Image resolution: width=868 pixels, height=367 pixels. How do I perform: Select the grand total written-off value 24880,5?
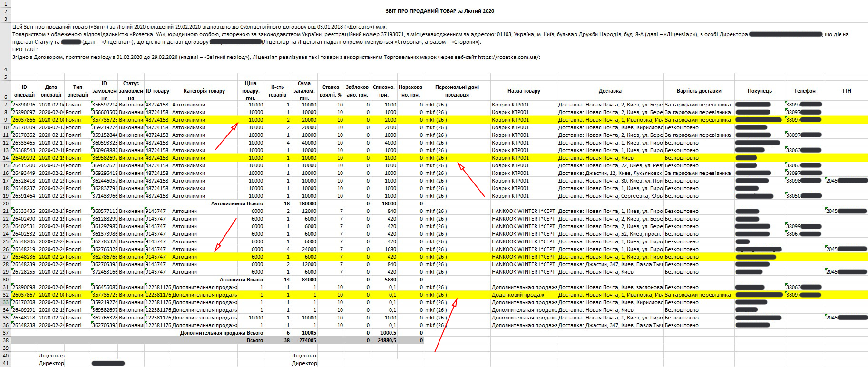[x=384, y=340]
